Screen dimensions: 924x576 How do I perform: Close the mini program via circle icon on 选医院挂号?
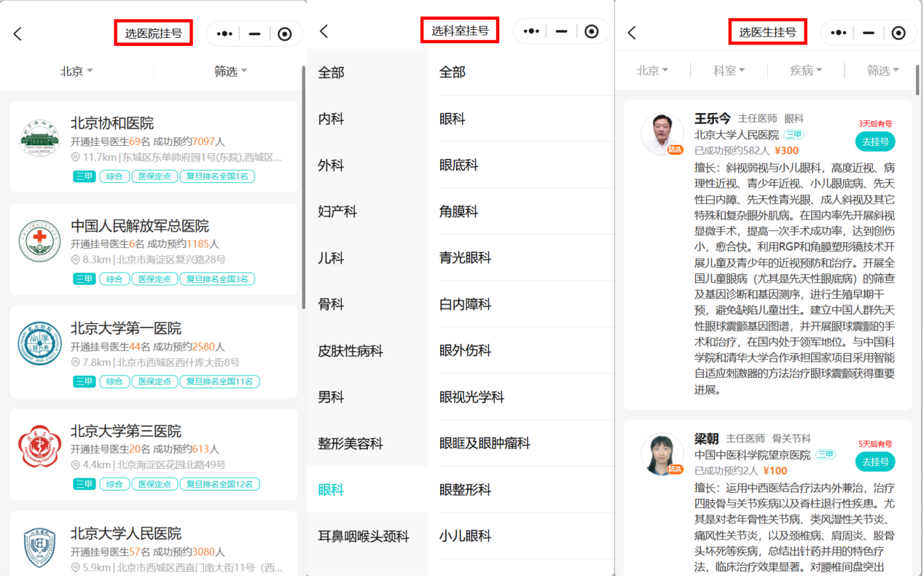point(285,34)
